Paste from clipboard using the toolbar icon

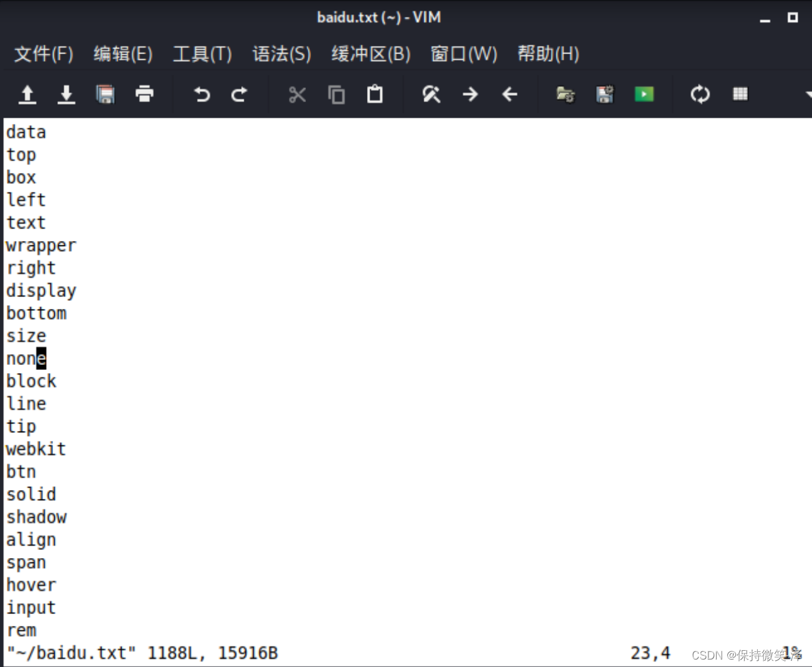click(x=375, y=94)
